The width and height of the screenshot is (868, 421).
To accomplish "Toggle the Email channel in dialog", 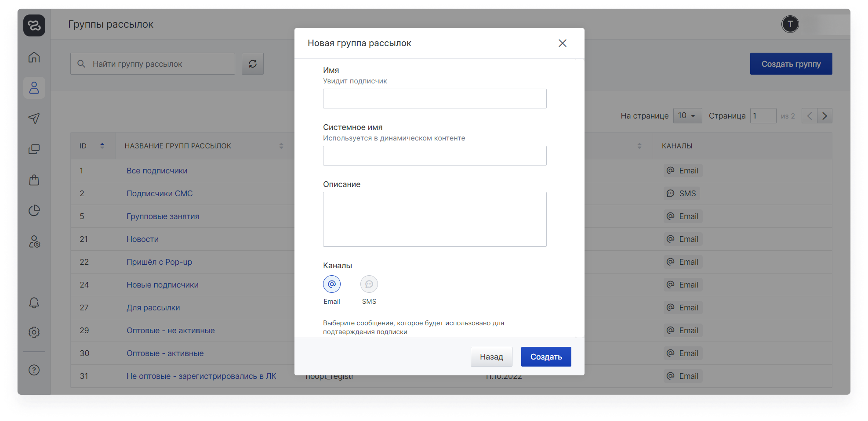I will point(332,284).
